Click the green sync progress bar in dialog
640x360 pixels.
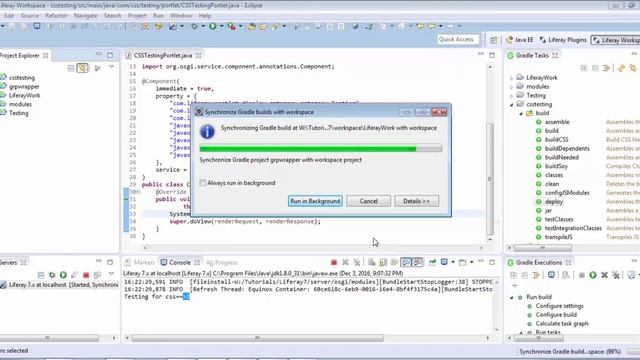tap(321, 149)
